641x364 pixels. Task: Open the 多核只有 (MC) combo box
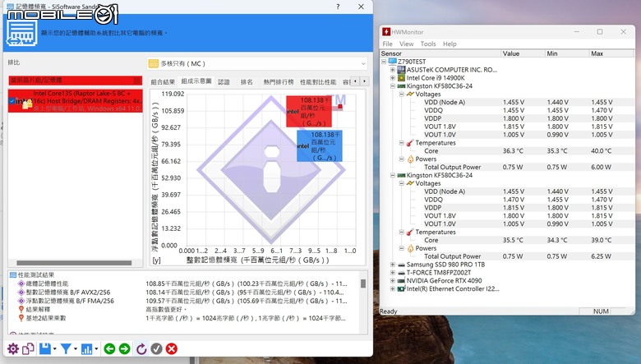coord(256,64)
